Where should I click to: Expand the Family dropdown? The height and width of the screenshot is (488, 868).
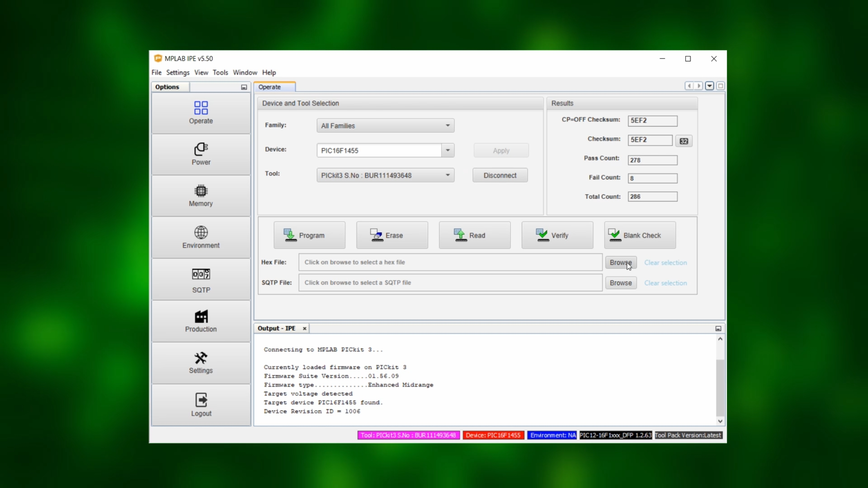[x=448, y=126]
